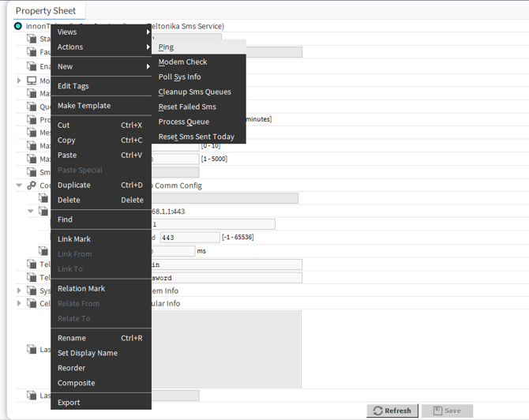Viewport: 529px width, 420px height.
Task: Click the teal circle service icon
Action: pos(18,26)
